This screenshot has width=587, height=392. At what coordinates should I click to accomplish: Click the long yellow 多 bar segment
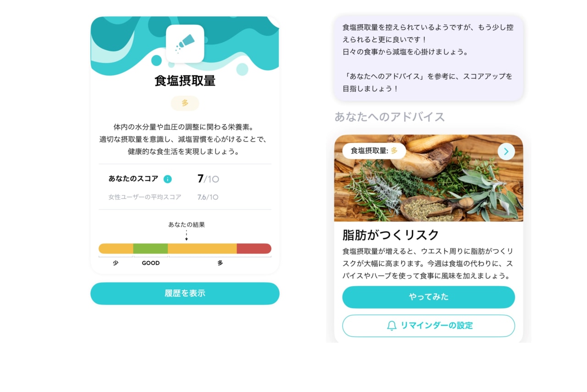pyautogui.click(x=202, y=248)
